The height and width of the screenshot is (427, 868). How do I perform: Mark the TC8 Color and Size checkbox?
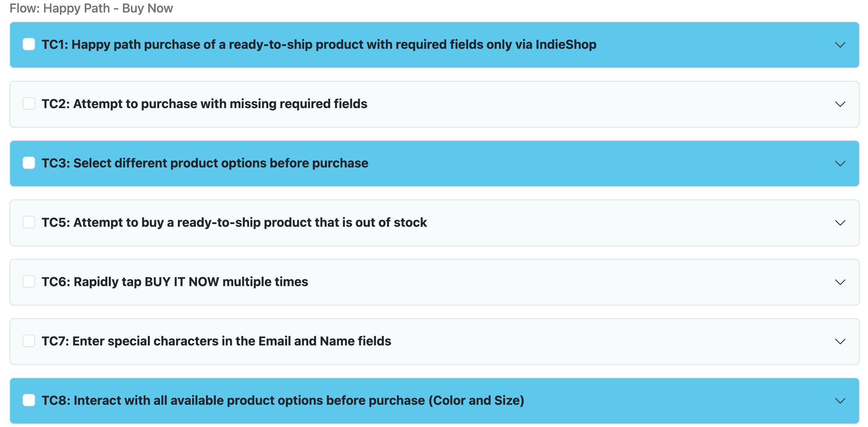[x=29, y=400]
